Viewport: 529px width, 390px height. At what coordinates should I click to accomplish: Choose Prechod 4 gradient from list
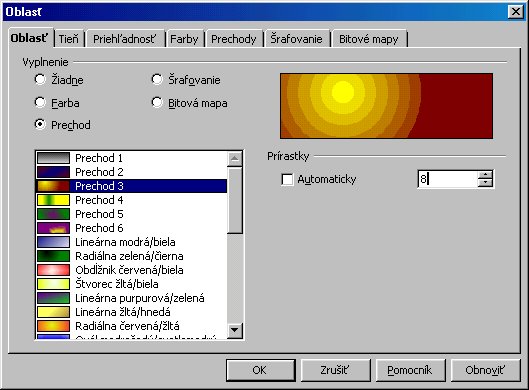coord(132,200)
